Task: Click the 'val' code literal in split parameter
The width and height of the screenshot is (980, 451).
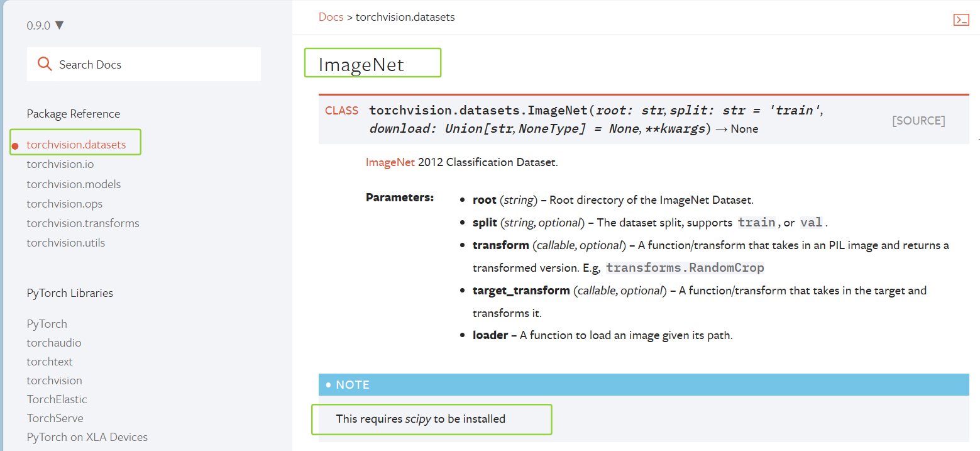Action: point(811,223)
